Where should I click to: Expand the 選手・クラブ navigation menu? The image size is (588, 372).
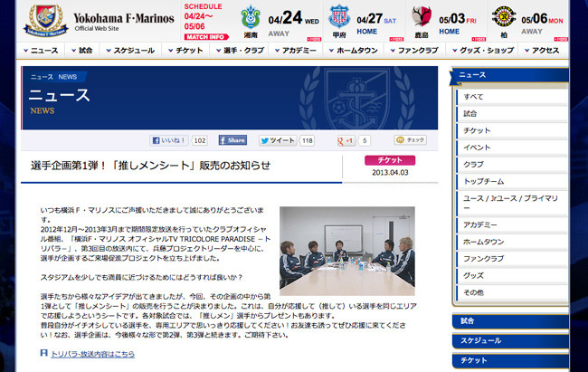coord(240,51)
